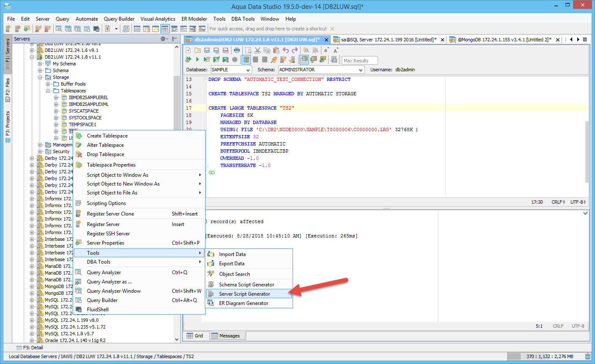Click the UTF-8 encoding selector in editor status
Image resolution: width=595 pixels, height=364 pixels.
(578, 202)
